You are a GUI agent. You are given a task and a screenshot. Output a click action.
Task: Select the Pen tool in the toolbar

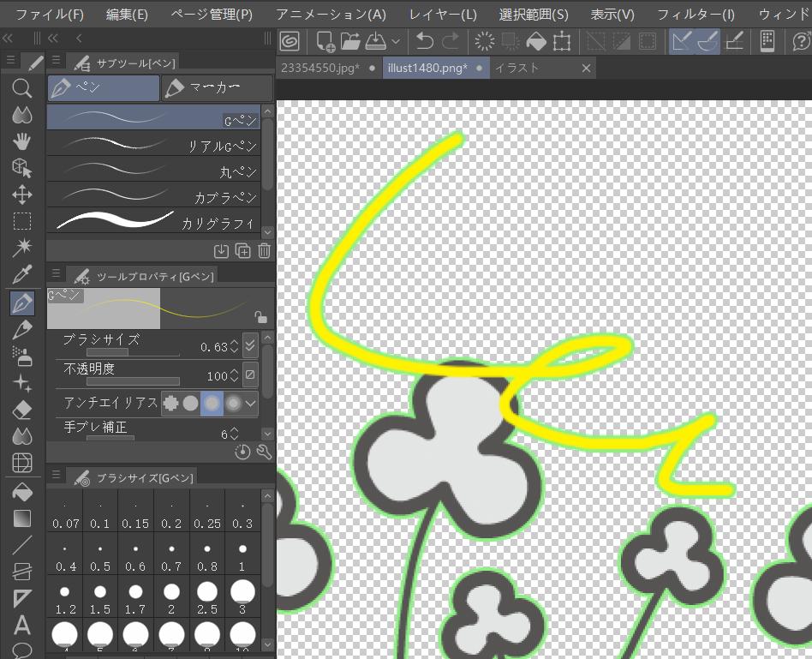coord(22,303)
